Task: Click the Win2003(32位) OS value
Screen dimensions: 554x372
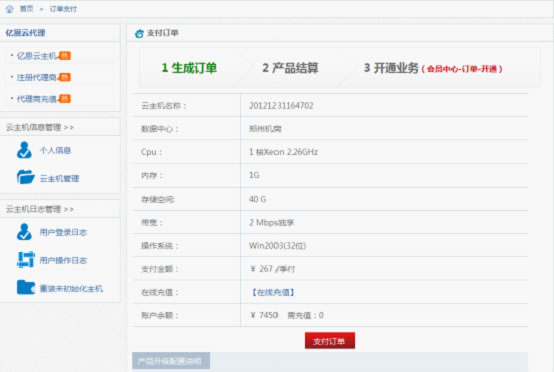Action: click(x=277, y=246)
